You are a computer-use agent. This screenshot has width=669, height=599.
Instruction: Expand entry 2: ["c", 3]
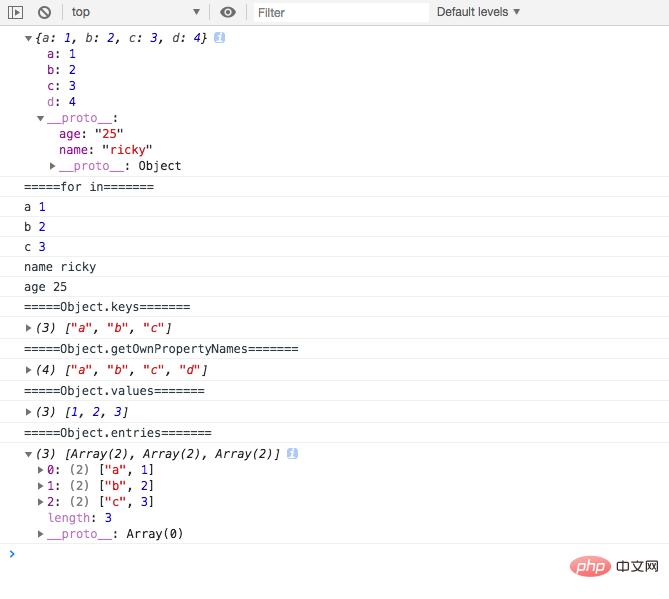coord(41,502)
